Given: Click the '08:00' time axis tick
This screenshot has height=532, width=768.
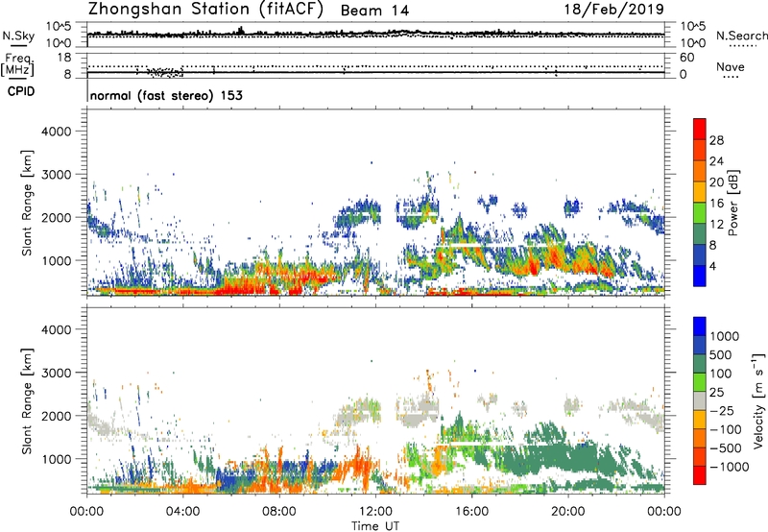Looking at the screenshot, I should pos(278,512).
